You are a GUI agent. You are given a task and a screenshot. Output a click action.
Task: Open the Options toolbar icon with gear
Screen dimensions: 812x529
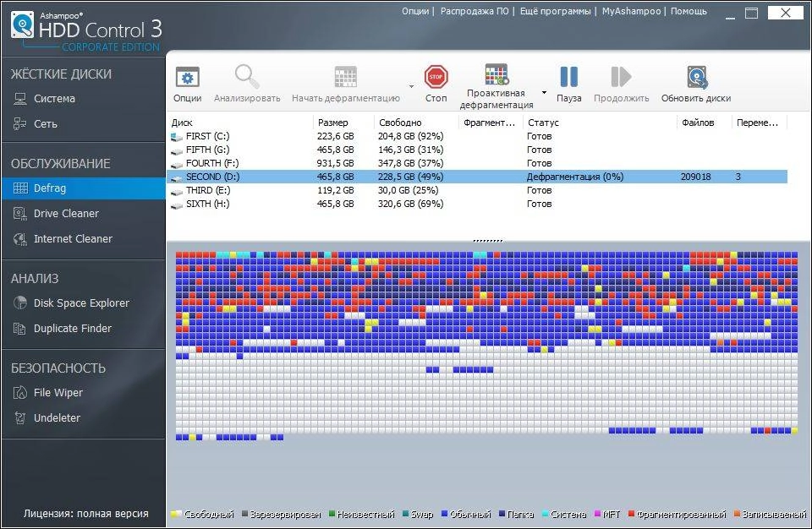[x=188, y=78]
